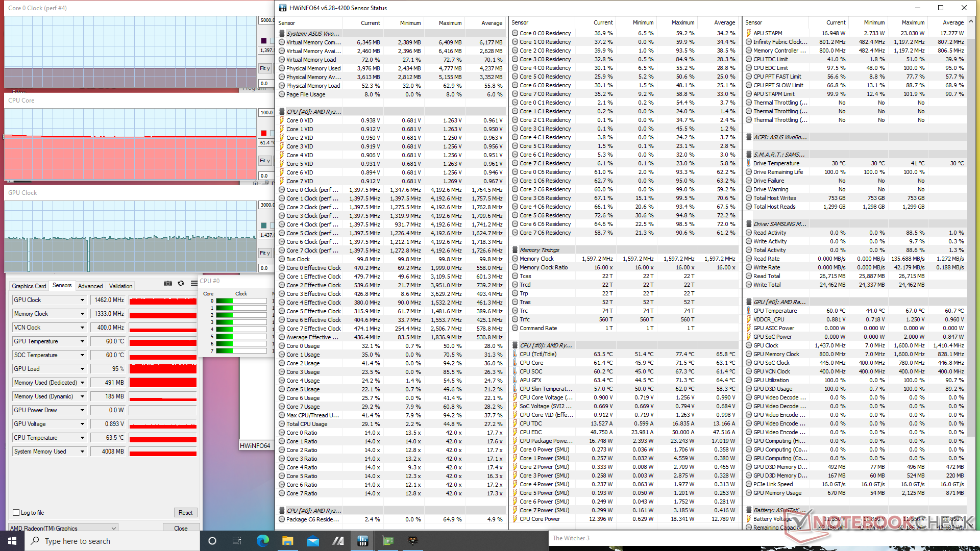980x551 pixels.
Task: Open the GPU Load sensor dropdown
Action: (x=82, y=369)
